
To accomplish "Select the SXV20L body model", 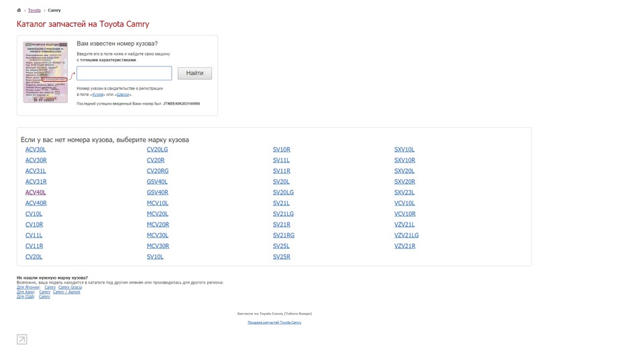I will point(405,171).
